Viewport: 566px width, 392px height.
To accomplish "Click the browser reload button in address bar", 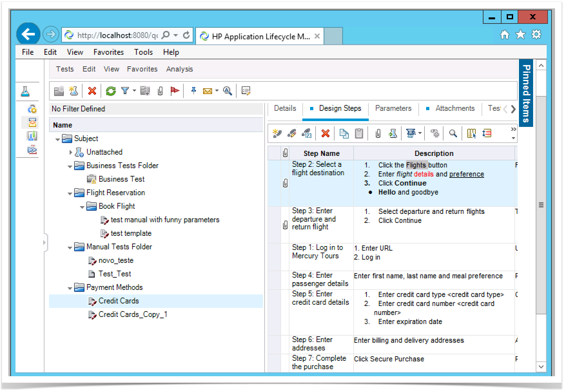I will click(186, 35).
